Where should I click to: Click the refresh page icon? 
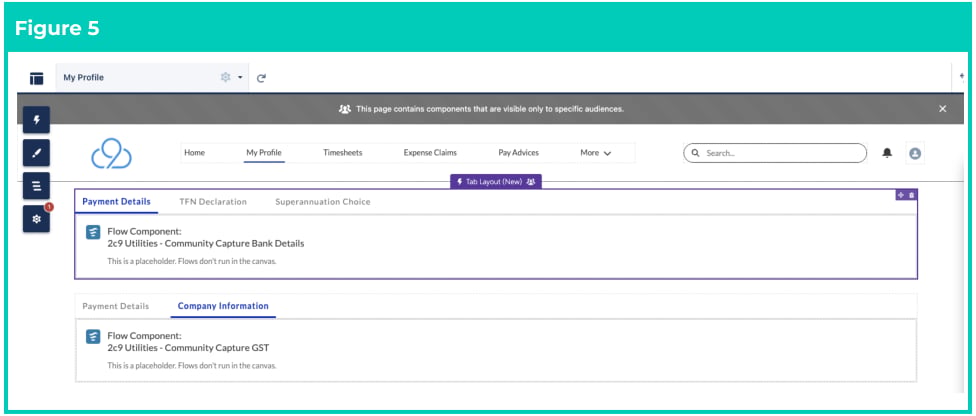[x=261, y=78]
